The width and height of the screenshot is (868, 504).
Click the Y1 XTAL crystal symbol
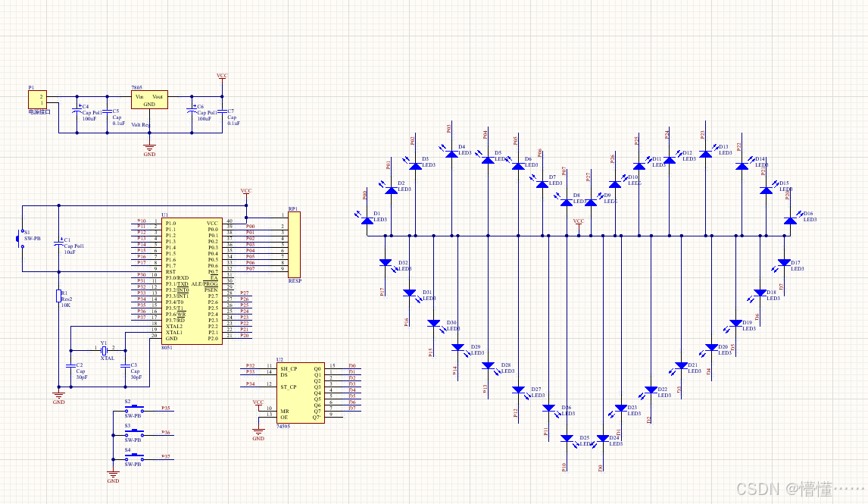104,350
